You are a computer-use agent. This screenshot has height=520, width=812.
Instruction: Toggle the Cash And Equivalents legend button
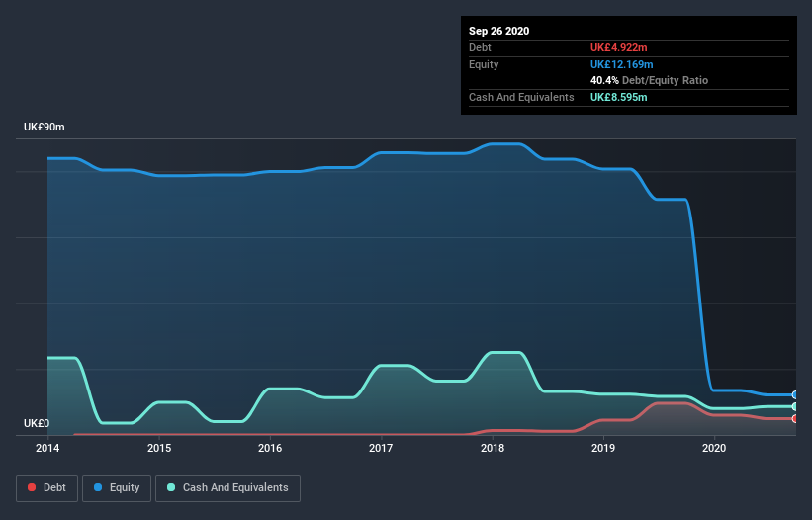[x=227, y=488]
